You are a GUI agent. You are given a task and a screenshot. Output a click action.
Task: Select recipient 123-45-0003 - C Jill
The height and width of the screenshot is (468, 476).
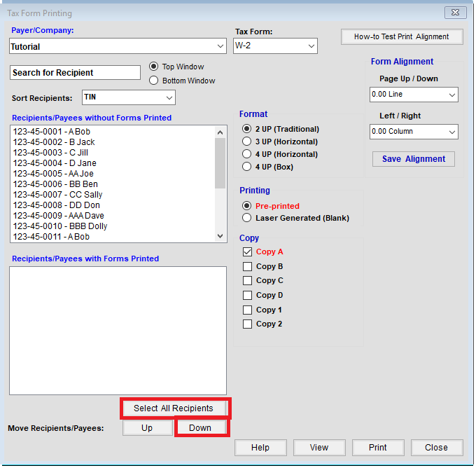(x=112, y=153)
